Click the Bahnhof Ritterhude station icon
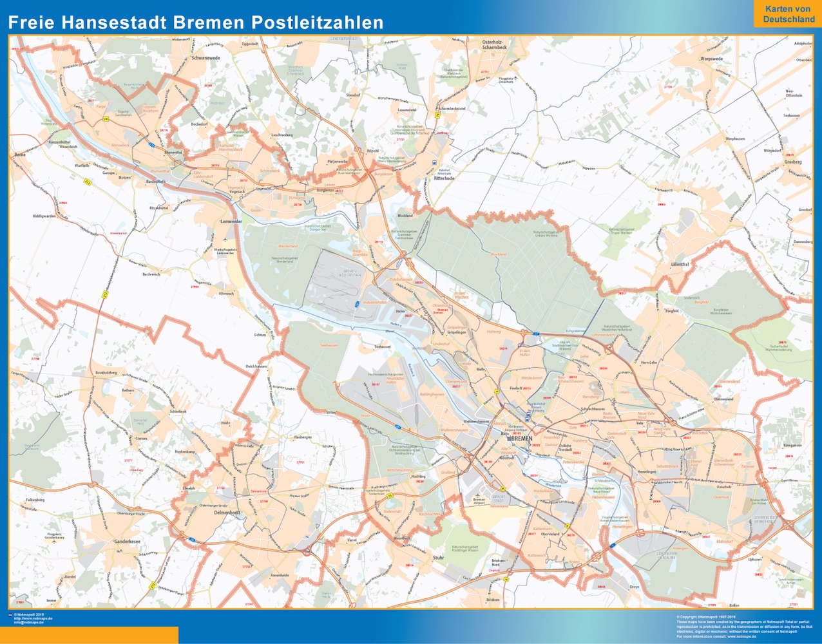This screenshot has height=644, width=822. pos(435,162)
